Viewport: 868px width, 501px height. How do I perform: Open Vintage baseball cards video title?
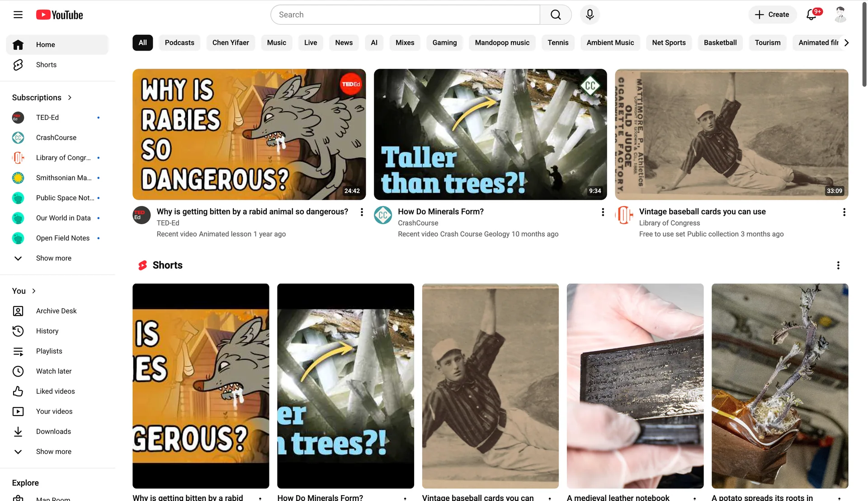(702, 212)
